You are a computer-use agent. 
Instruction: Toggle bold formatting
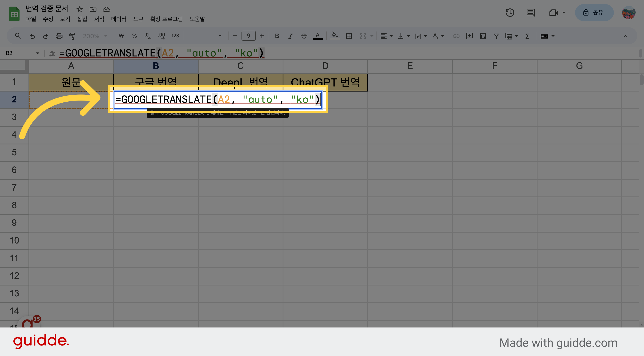click(x=277, y=36)
